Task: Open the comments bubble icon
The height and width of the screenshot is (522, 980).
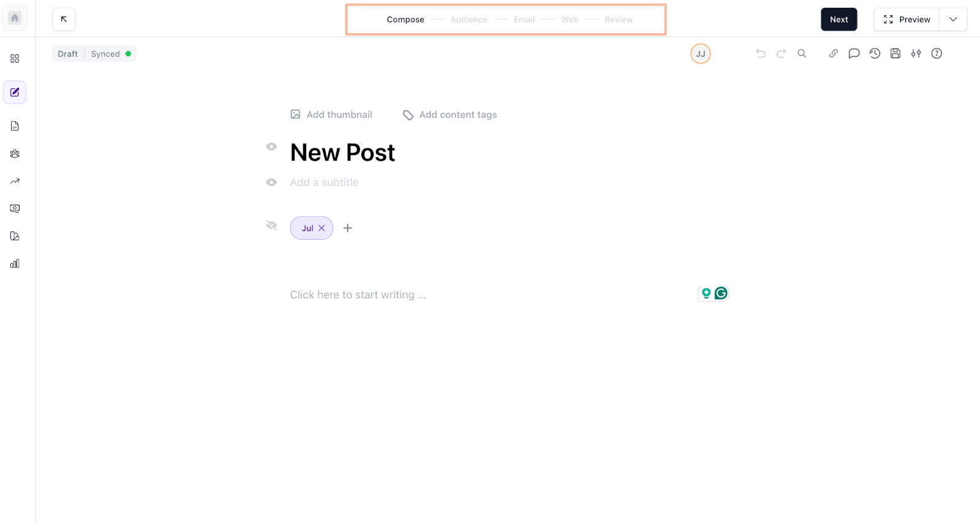Action: pyautogui.click(x=854, y=54)
